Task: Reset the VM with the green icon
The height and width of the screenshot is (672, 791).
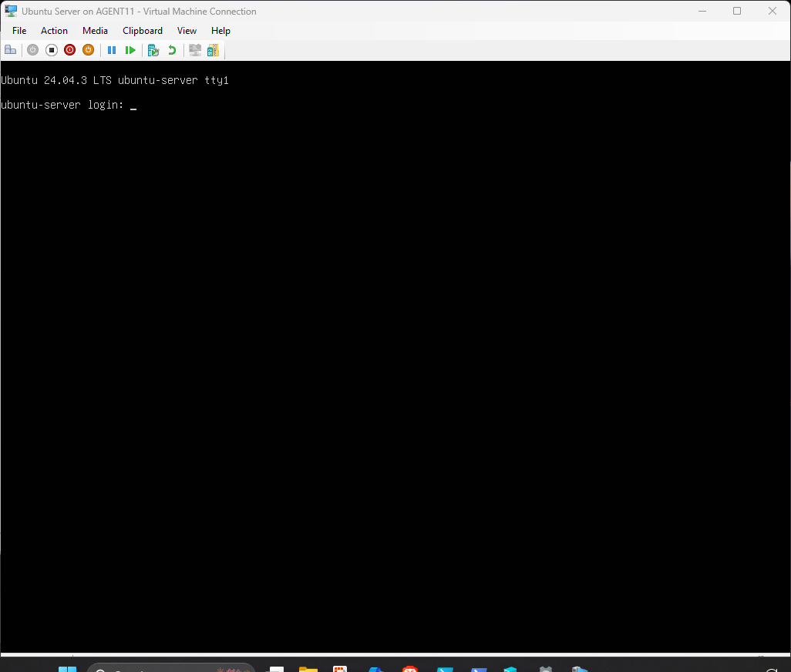Action: click(130, 50)
